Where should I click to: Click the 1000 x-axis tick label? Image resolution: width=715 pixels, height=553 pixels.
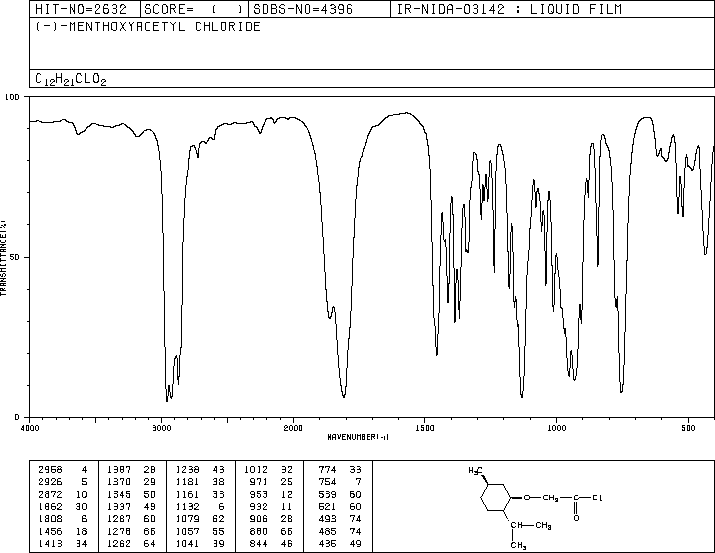556,428
